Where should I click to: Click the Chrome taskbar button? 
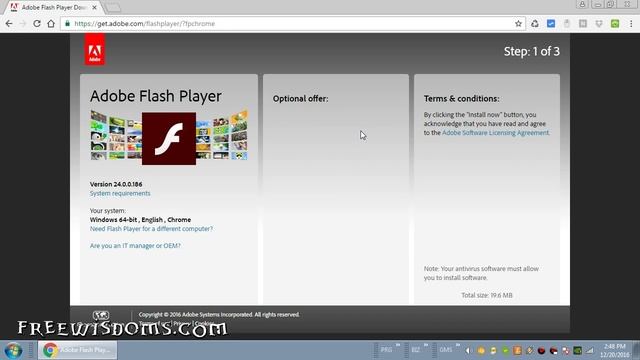coord(78,350)
